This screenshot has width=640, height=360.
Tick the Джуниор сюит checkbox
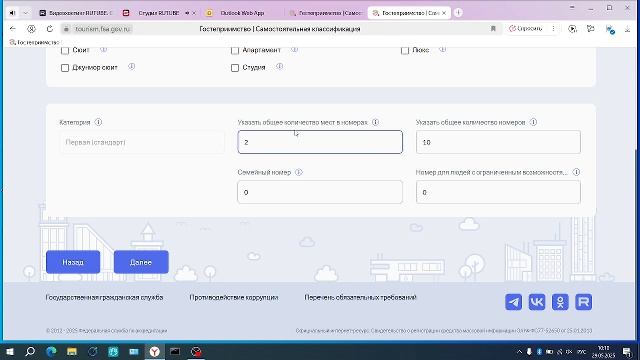tap(65, 68)
